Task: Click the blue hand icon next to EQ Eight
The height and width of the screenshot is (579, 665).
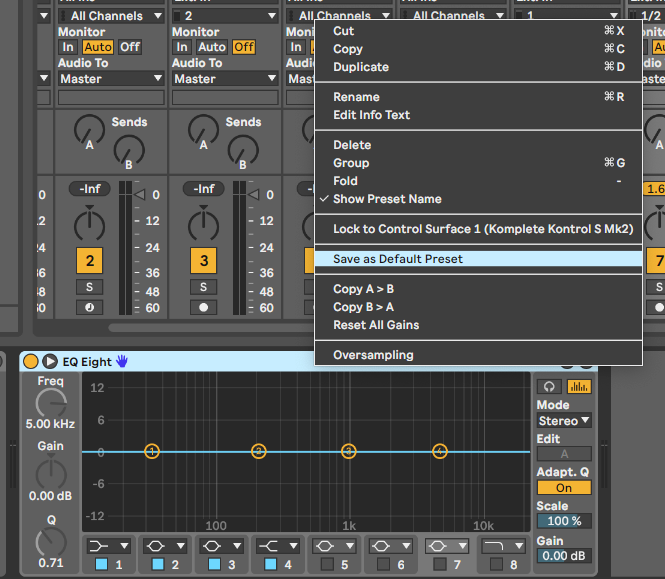Action: pyautogui.click(x=122, y=361)
